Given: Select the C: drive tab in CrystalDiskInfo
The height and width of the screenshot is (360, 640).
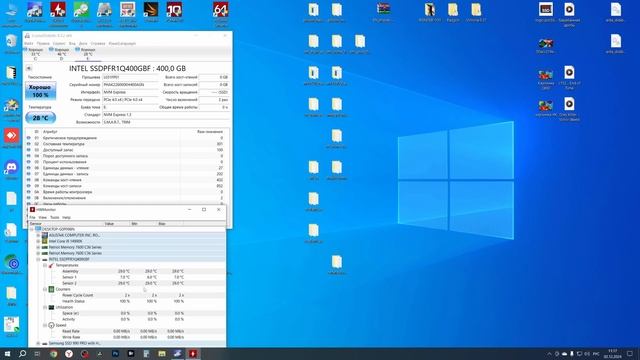Looking at the screenshot, I should [x=36, y=54].
